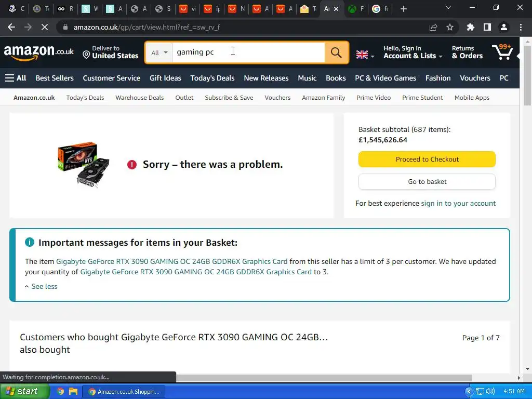The height and width of the screenshot is (399, 532).
Task: Collapse messages with See less
Action: [42, 286]
